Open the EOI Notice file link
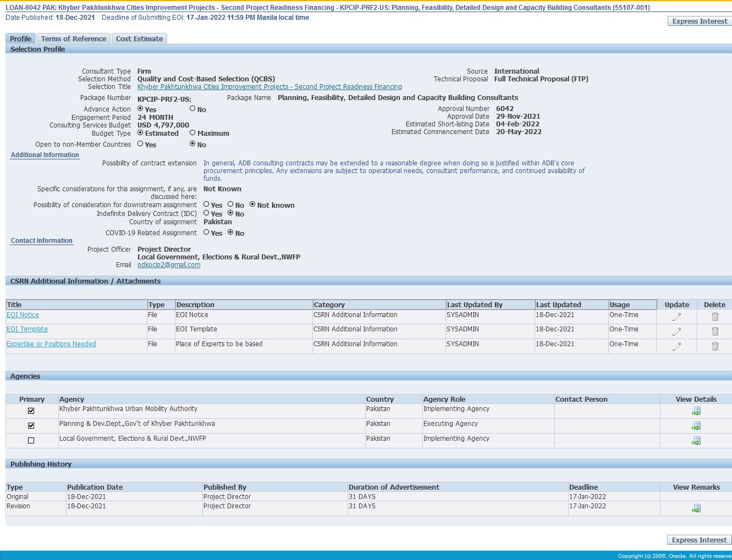 (x=23, y=315)
